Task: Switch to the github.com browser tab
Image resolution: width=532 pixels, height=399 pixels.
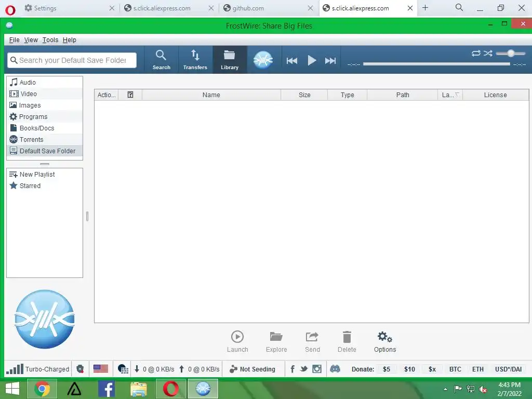Action: coord(268,8)
